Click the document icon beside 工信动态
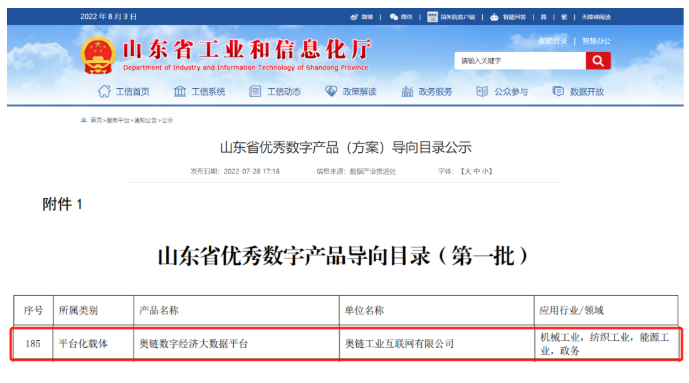 pos(255,91)
